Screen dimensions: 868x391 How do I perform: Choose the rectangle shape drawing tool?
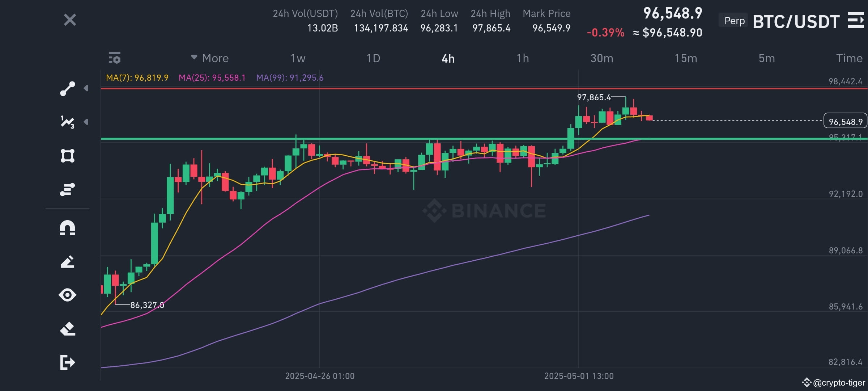click(x=68, y=156)
